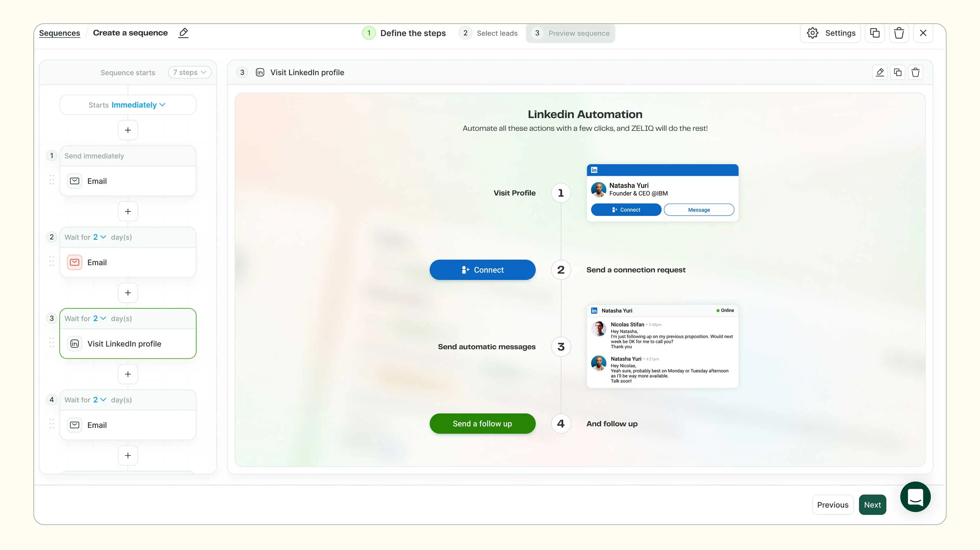
Task: Duplicate the Visit LinkedIn profile step
Action: tap(897, 72)
